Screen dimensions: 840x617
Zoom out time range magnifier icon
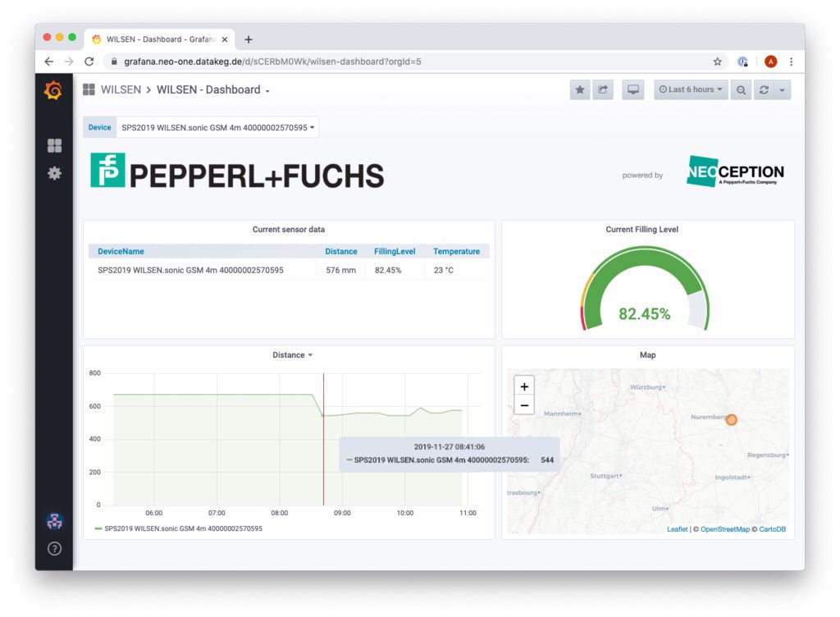click(x=741, y=90)
